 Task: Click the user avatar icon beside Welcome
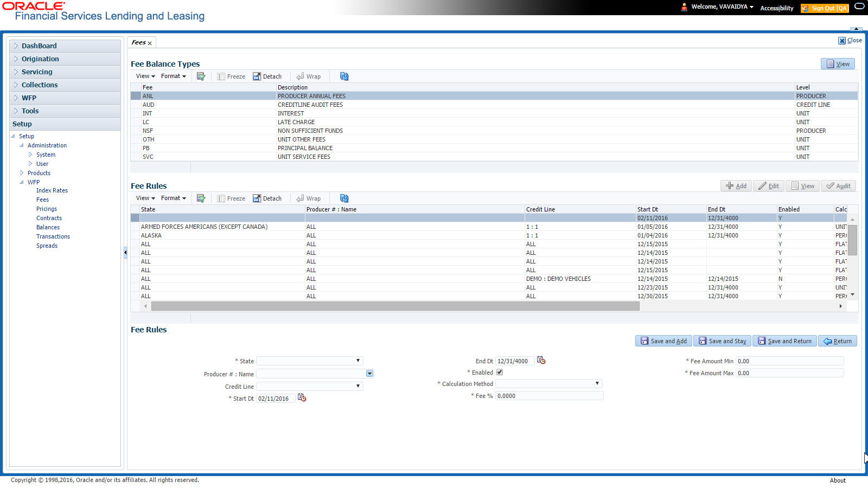point(684,7)
